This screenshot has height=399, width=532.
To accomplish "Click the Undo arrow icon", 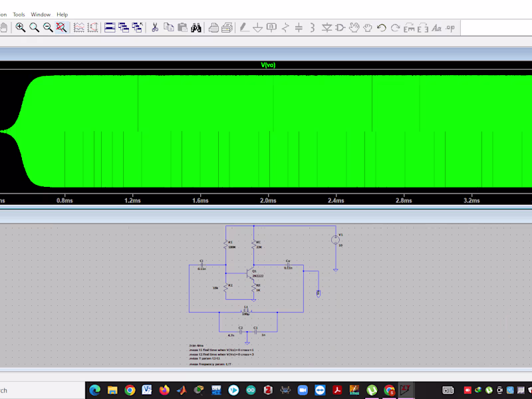I will point(382,27).
